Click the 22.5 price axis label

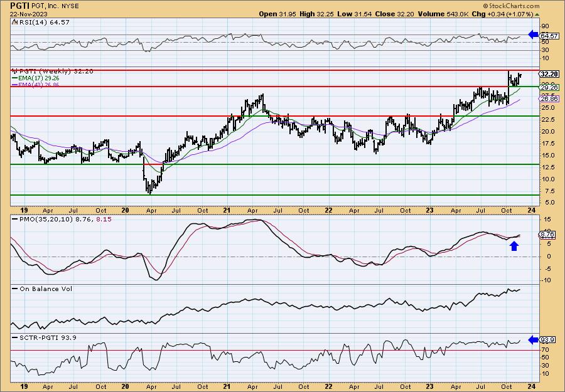point(547,120)
